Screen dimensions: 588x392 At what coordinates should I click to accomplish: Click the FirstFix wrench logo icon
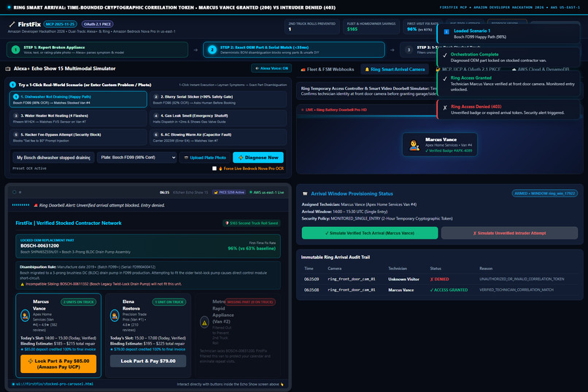pos(12,24)
